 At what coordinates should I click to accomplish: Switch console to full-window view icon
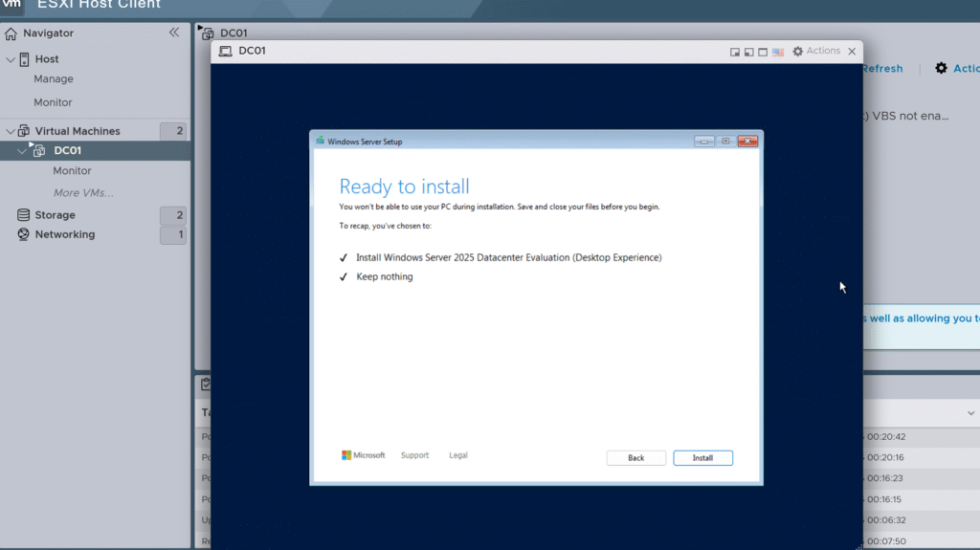[x=763, y=52]
